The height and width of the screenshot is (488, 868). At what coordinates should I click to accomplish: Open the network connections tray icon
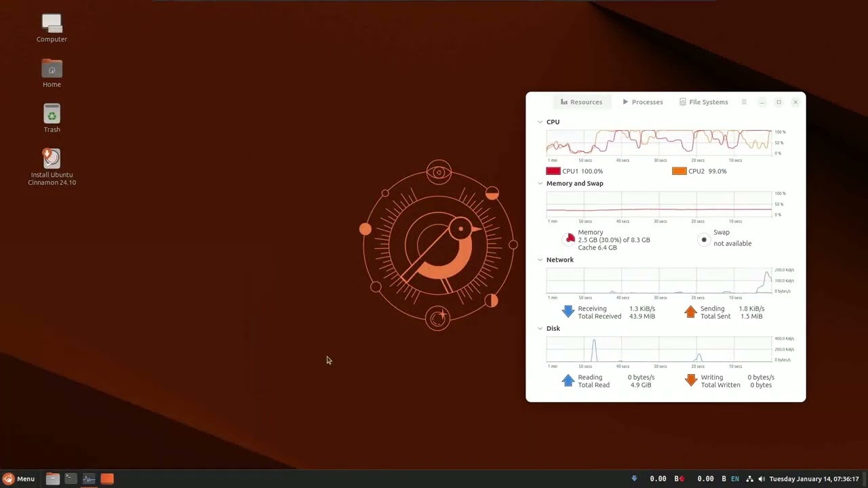(x=749, y=479)
